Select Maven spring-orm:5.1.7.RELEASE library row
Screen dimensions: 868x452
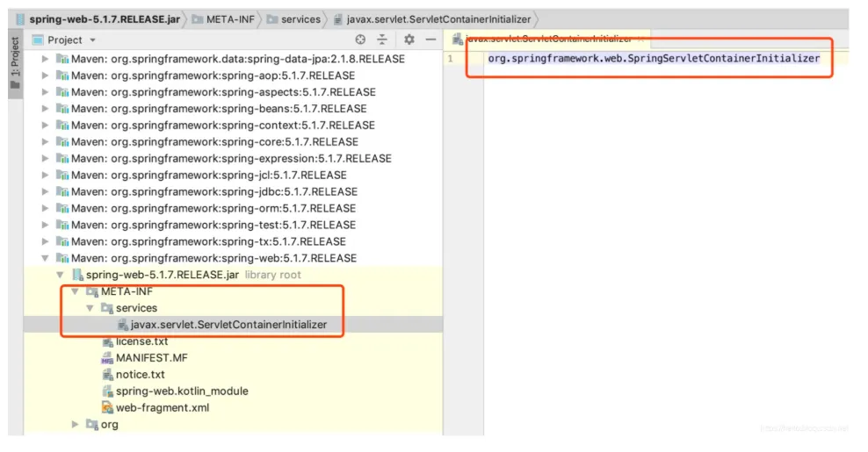click(x=233, y=208)
